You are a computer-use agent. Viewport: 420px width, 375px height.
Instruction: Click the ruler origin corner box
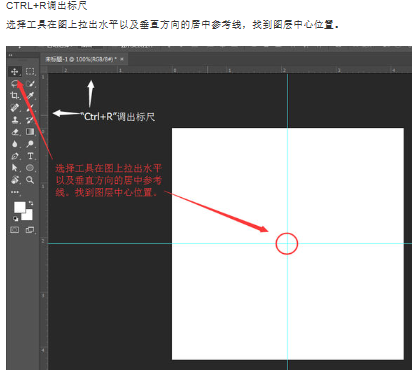(x=44, y=70)
